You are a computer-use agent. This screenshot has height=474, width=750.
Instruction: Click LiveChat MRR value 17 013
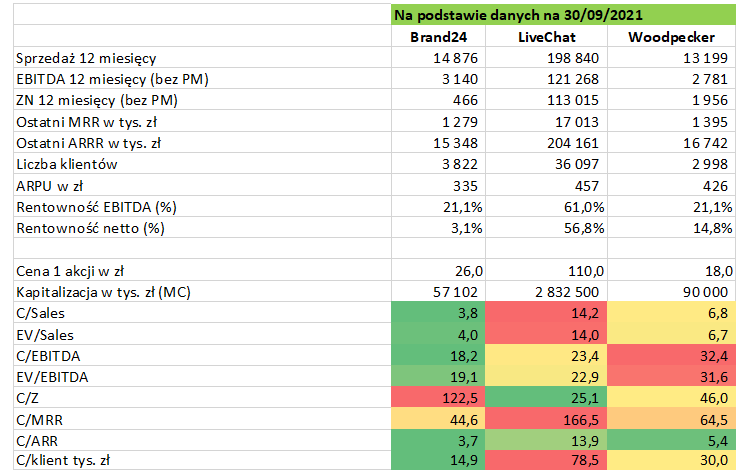577,122
